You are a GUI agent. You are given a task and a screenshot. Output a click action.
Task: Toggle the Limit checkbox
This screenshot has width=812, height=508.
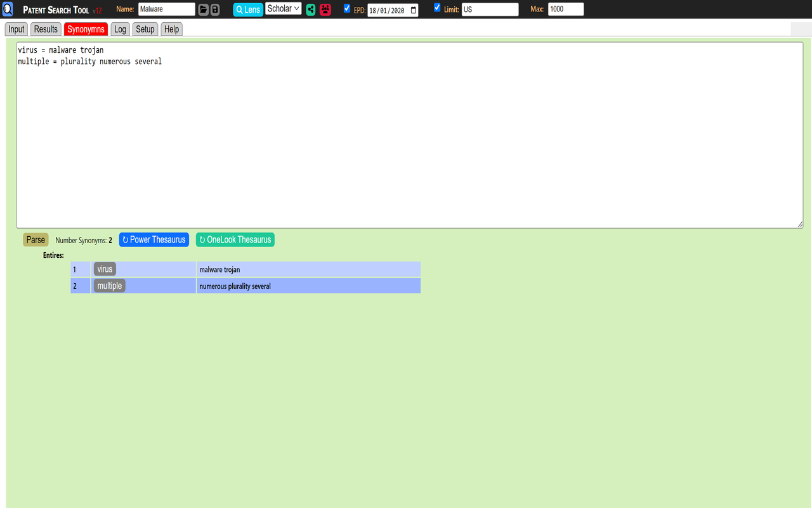point(437,8)
